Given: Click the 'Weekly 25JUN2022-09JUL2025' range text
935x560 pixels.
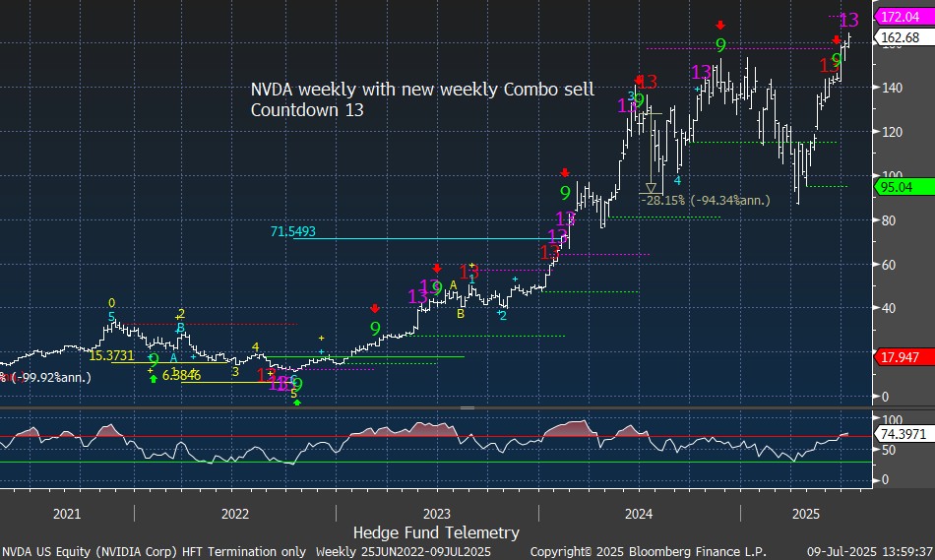Looking at the screenshot, I should tap(404, 552).
